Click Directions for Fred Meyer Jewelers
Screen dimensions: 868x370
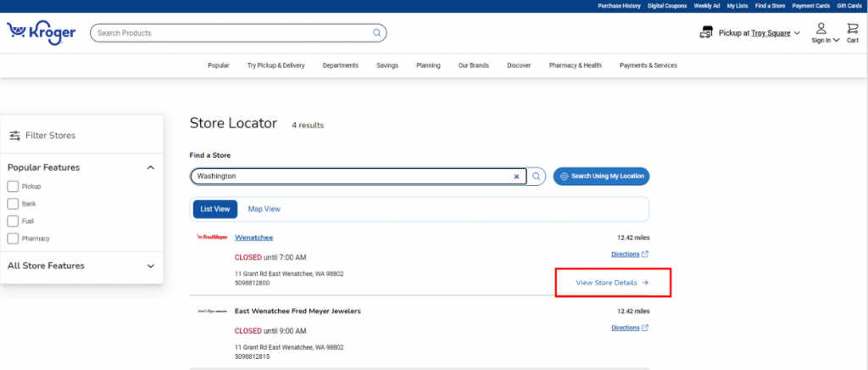click(x=630, y=328)
